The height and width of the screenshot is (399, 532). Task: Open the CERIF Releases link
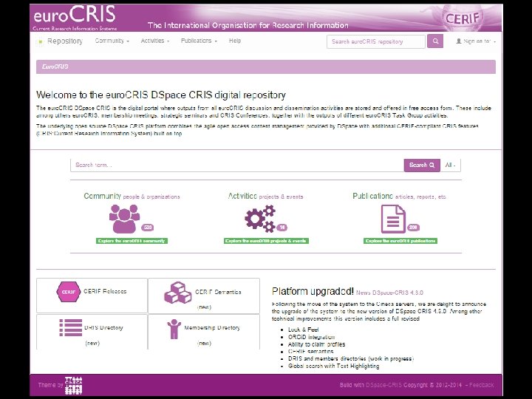(105, 291)
